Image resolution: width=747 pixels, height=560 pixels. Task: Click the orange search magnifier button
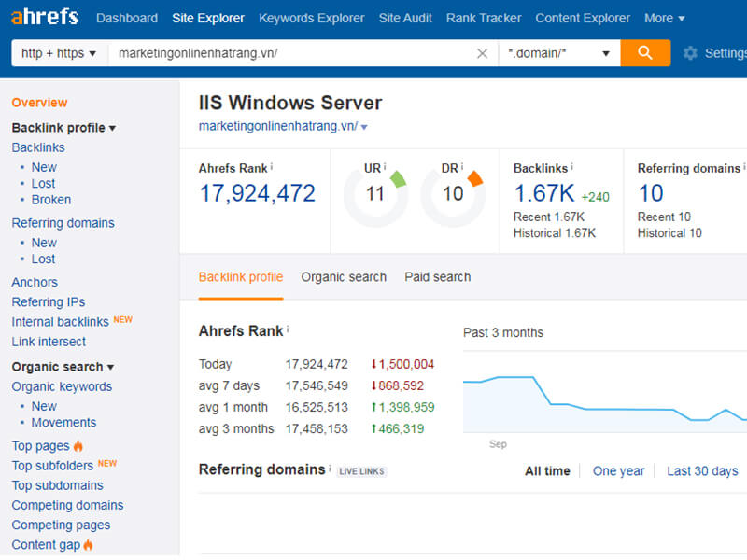(645, 53)
